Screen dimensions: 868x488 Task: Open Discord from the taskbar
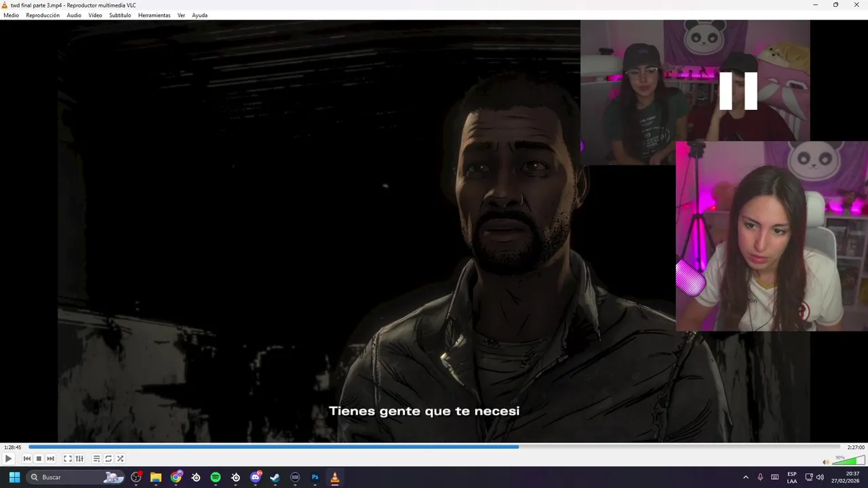(x=256, y=477)
